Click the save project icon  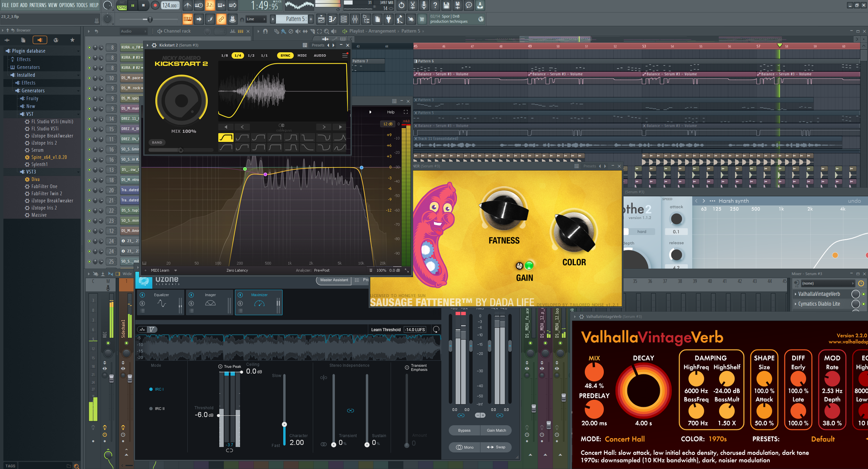point(446,5)
